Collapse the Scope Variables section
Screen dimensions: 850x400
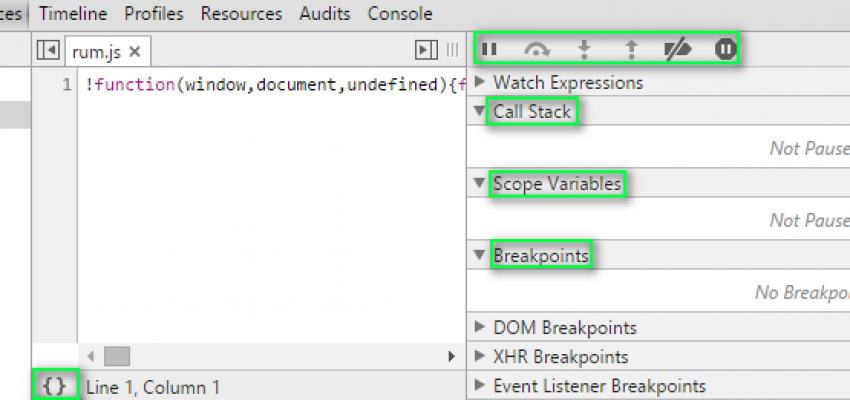coord(480,184)
